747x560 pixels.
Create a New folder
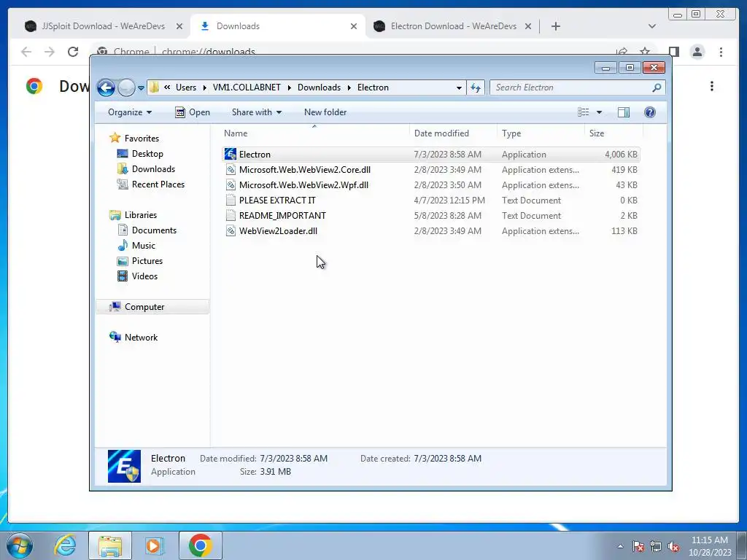[325, 112]
